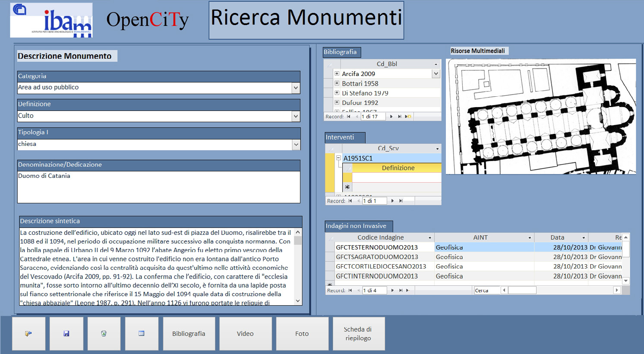644x354 pixels.
Task: Click the recycle bin delete record button
Action: click(x=104, y=334)
